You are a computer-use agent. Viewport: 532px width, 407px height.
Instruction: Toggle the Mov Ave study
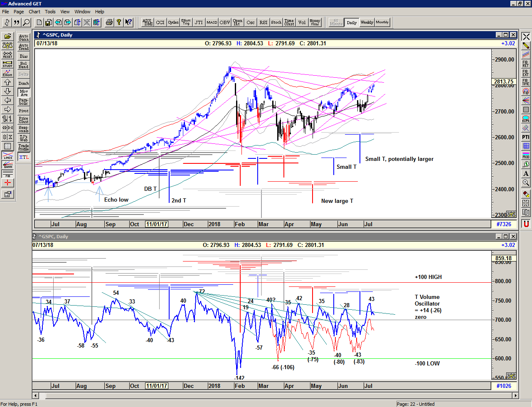pyautogui.click(x=24, y=93)
